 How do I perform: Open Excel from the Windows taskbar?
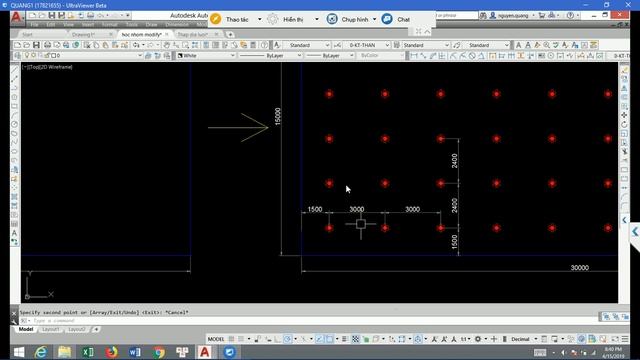tap(88, 352)
